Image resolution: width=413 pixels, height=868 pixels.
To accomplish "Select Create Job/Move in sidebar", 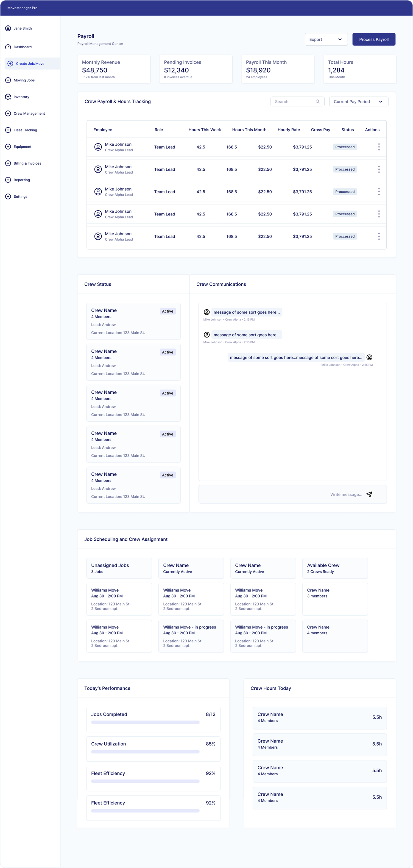I will point(30,64).
